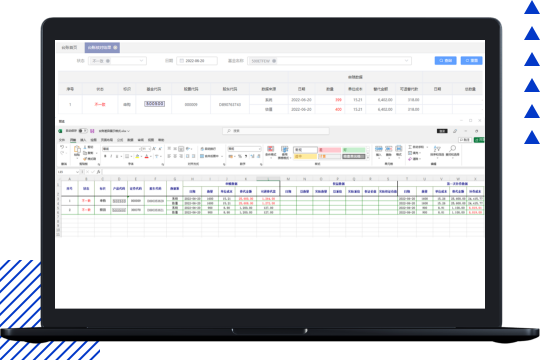This screenshot has height=360, width=540.
Task: Click the blue query button with magnifier
Action: (x=445, y=60)
